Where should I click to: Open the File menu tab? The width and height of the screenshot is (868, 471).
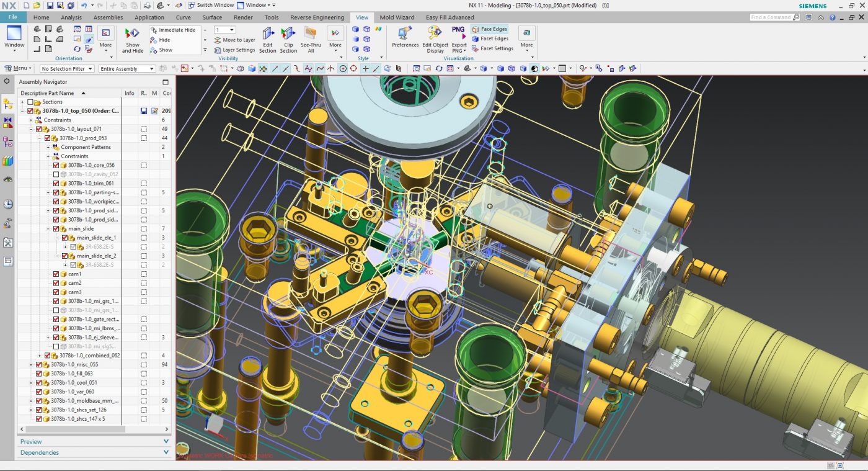[x=13, y=17]
